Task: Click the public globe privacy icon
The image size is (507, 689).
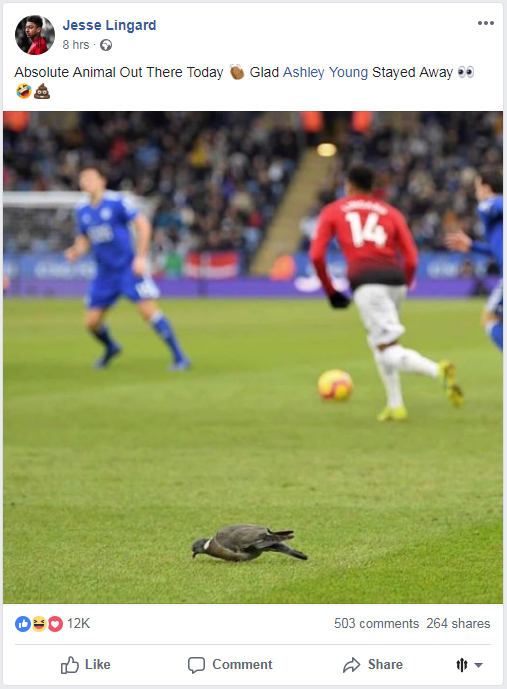Action: (x=106, y=45)
